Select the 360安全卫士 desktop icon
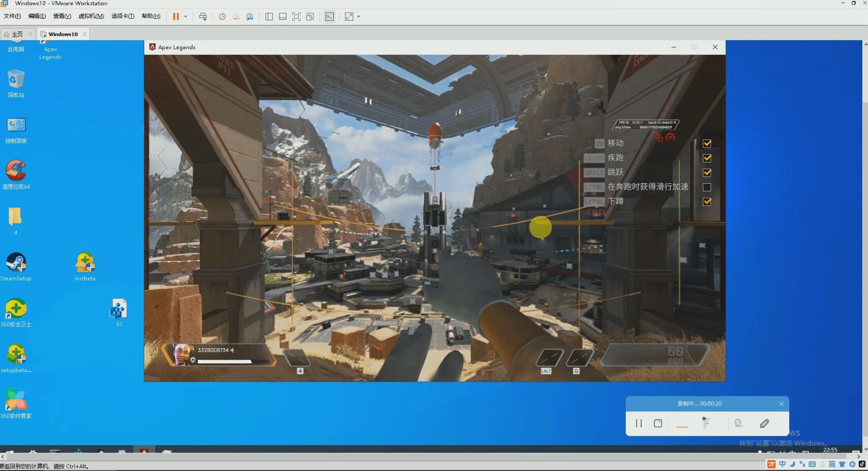This screenshot has width=868, height=471. coord(16,312)
